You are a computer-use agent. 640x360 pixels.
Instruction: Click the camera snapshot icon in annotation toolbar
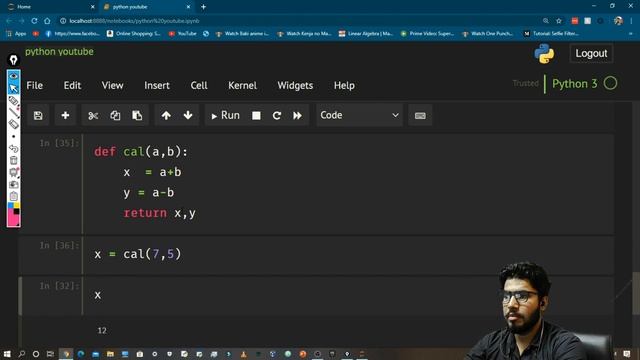[x=13, y=184]
